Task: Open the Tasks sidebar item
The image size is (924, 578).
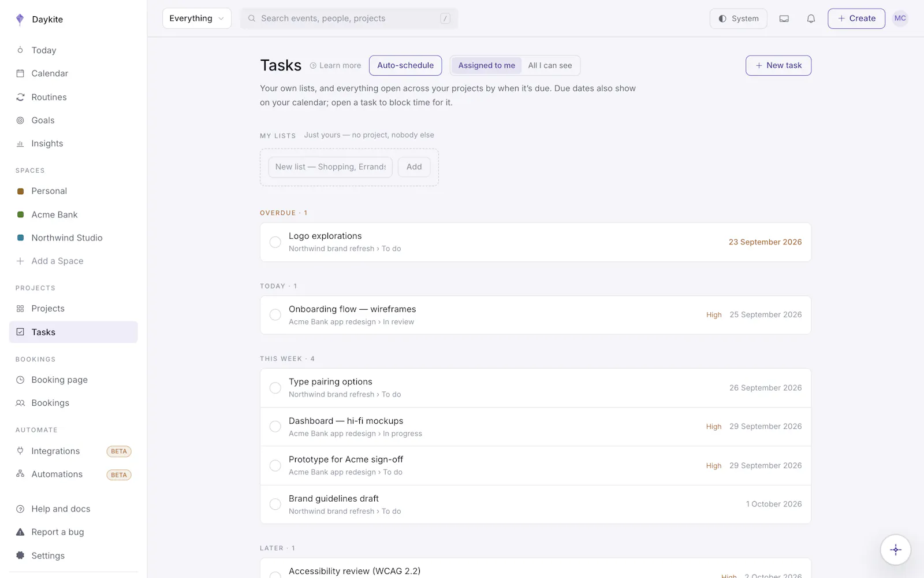Action: coord(73,332)
